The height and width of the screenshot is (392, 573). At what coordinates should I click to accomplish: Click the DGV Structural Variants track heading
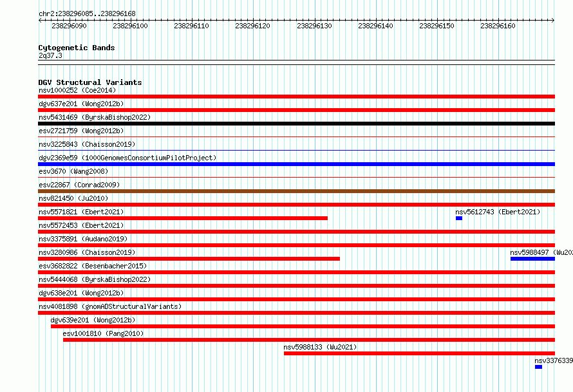90,82
